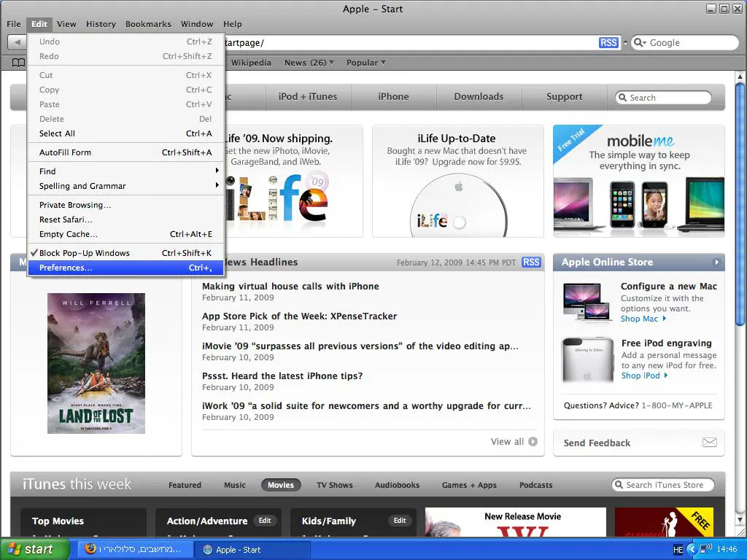Click the Search iTunes Store field

tap(664, 485)
